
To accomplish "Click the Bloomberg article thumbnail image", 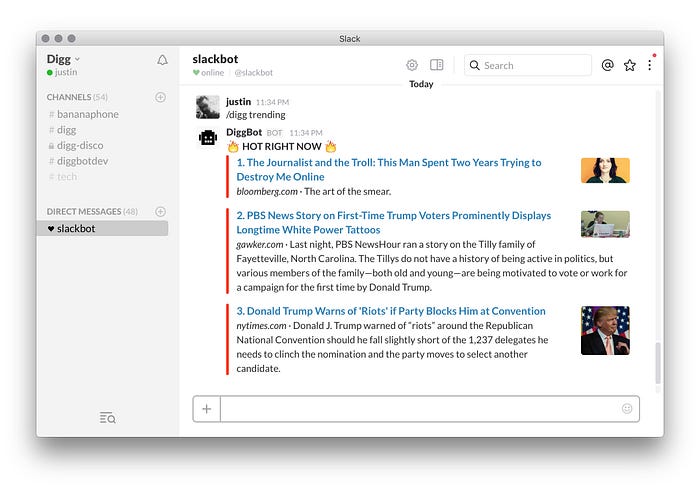I will (x=605, y=170).
